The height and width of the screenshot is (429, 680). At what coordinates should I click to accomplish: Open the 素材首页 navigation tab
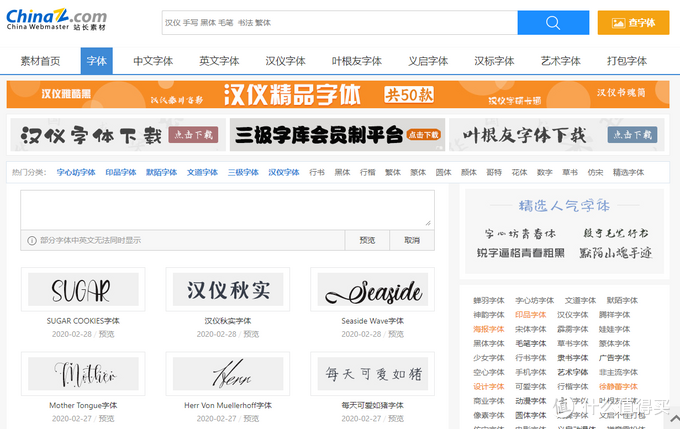click(40, 61)
